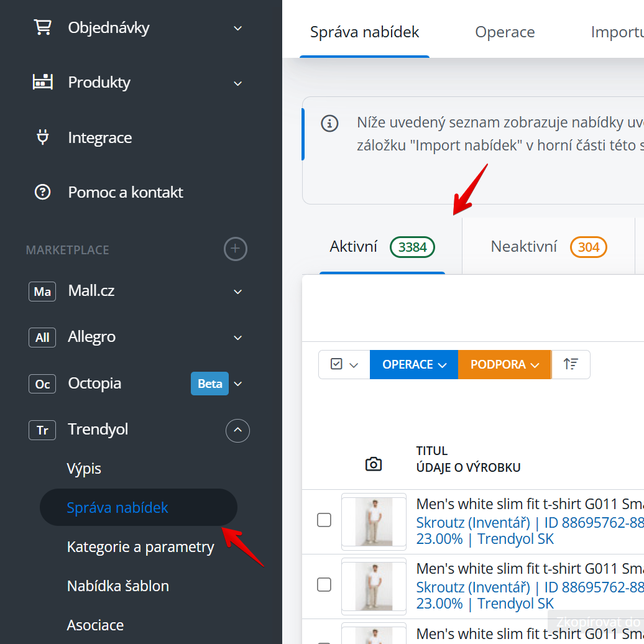
Task: Open Asociace in the sidebar
Action: pos(95,625)
